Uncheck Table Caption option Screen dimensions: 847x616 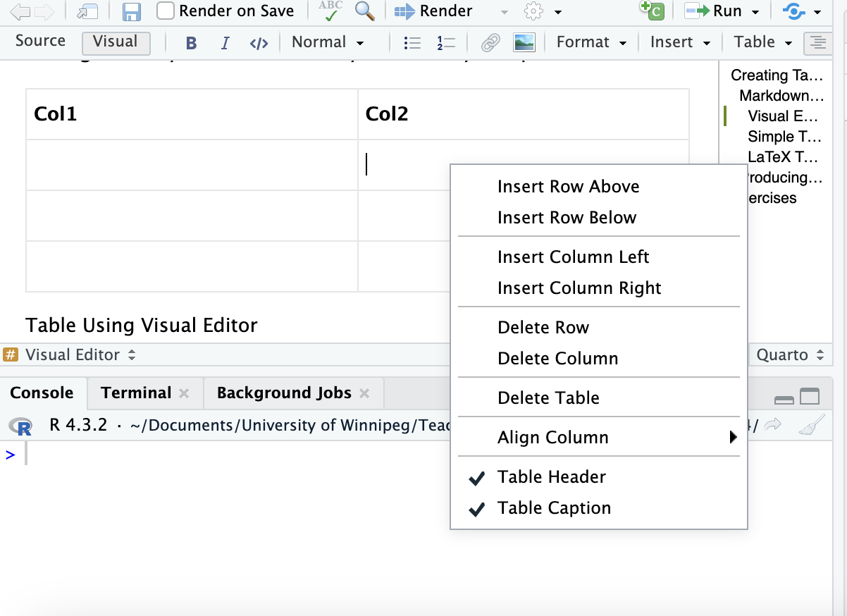pyautogui.click(x=554, y=508)
